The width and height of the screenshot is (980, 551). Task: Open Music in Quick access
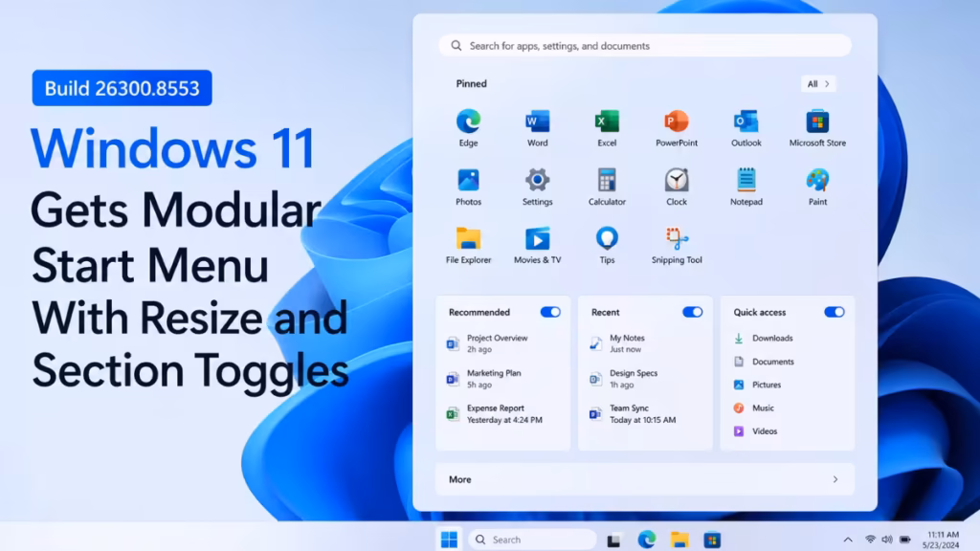[754, 408]
